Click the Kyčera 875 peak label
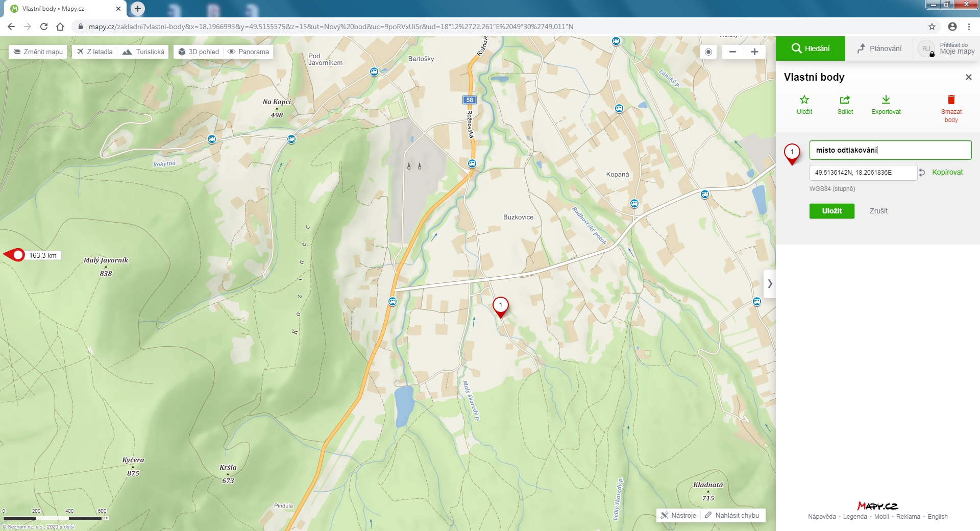The image size is (980, 531). coord(133,466)
